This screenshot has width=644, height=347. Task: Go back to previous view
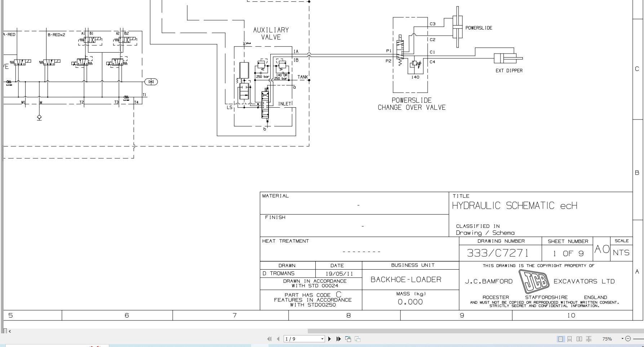point(348,339)
